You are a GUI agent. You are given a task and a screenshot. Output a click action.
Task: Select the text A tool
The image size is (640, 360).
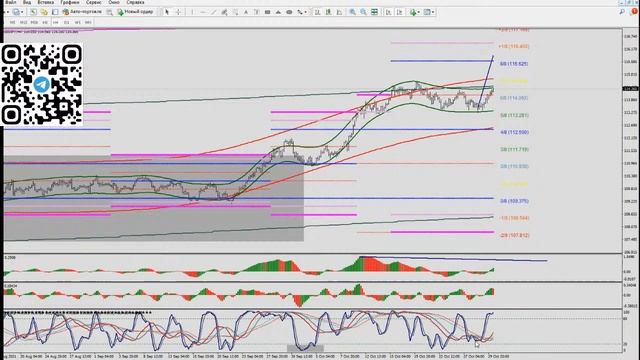(x=246, y=12)
